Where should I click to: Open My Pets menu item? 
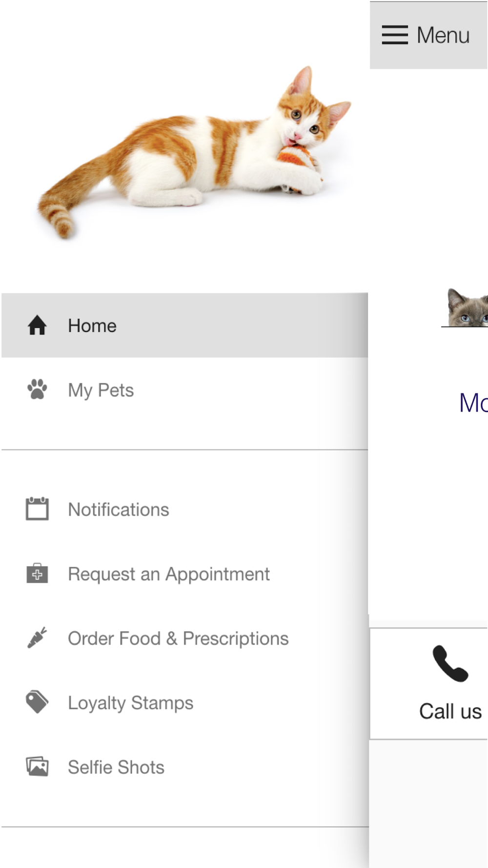point(184,390)
